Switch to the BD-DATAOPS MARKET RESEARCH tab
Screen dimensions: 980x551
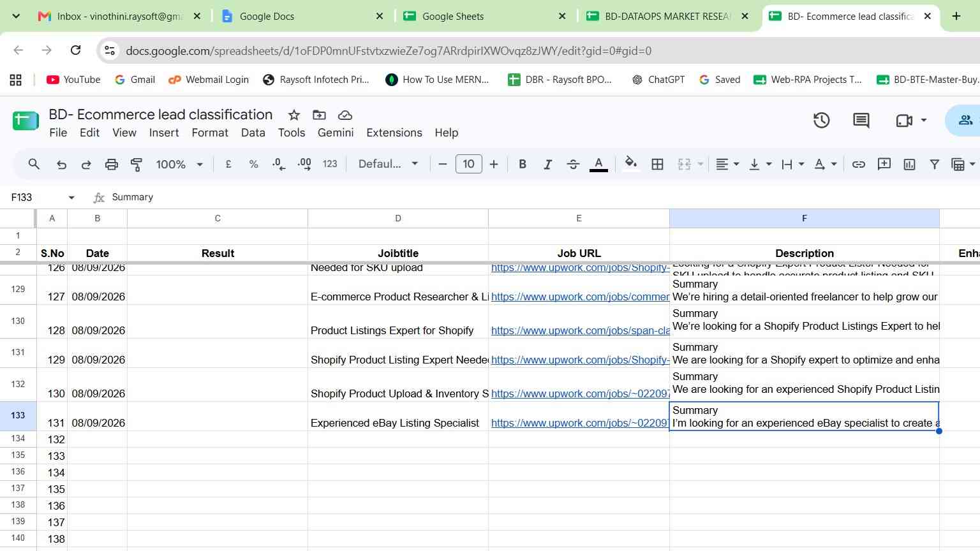point(667,17)
